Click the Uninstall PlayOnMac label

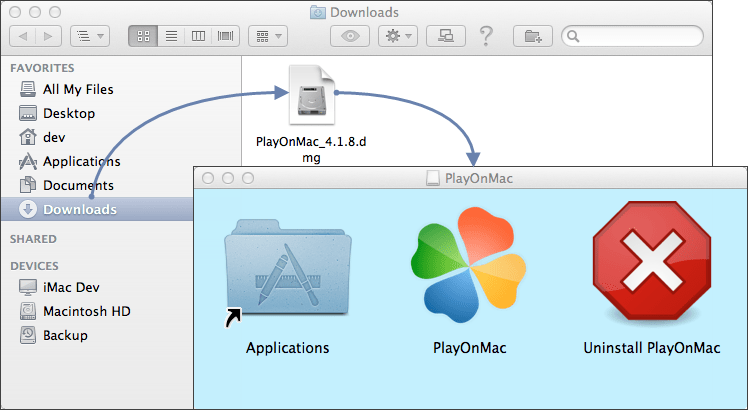point(652,348)
